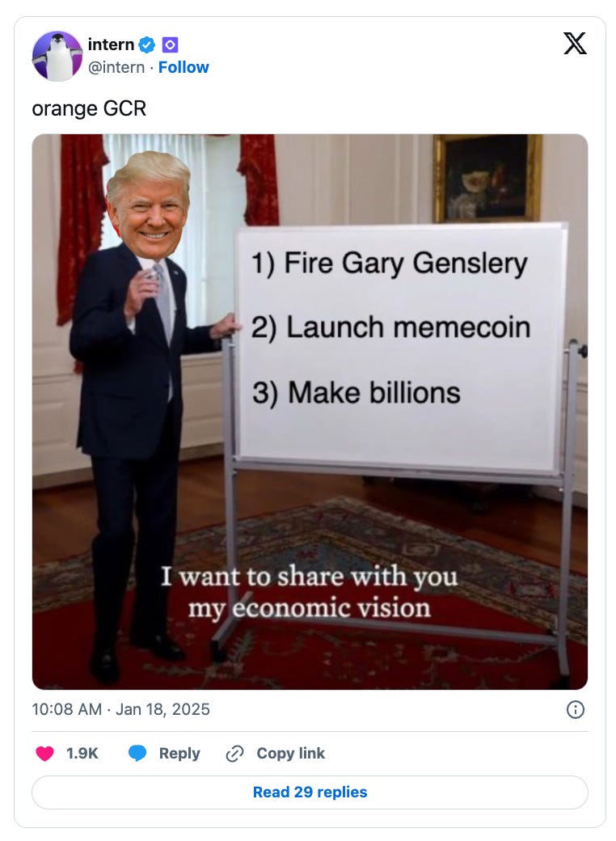Click the @intern handle
616x841 pixels.
pyautogui.click(x=116, y=67)
